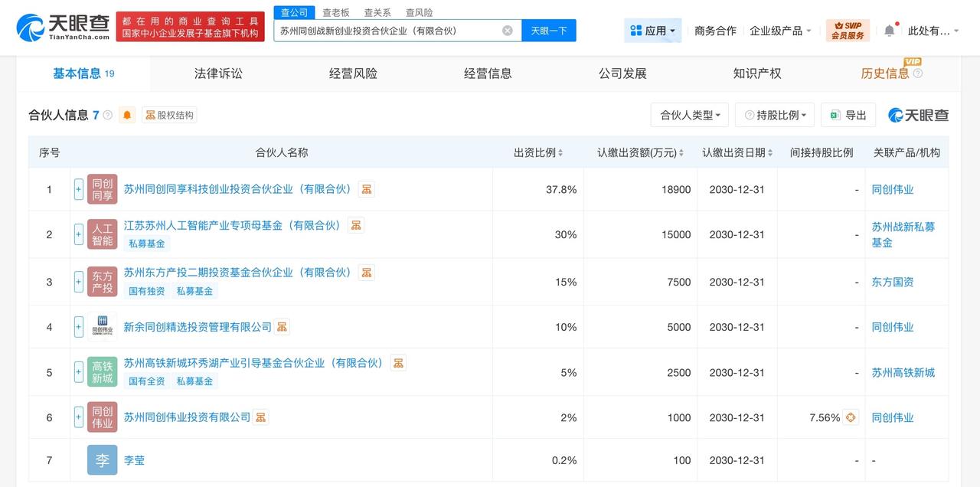Open the 合伙人类型 dropdown filter
Viewport: 980px width, 487px height.
click(x=690, y=115)
